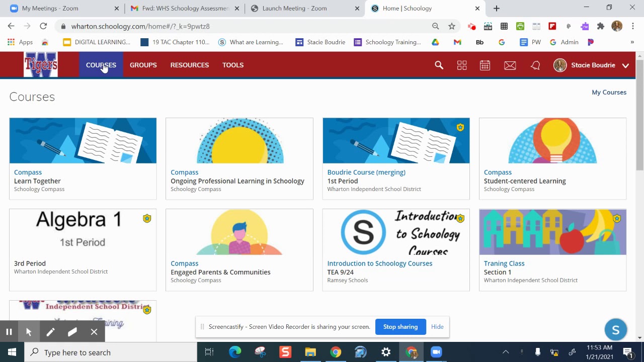Click the Introduction to Schoology Courses thumbnail

396,232
